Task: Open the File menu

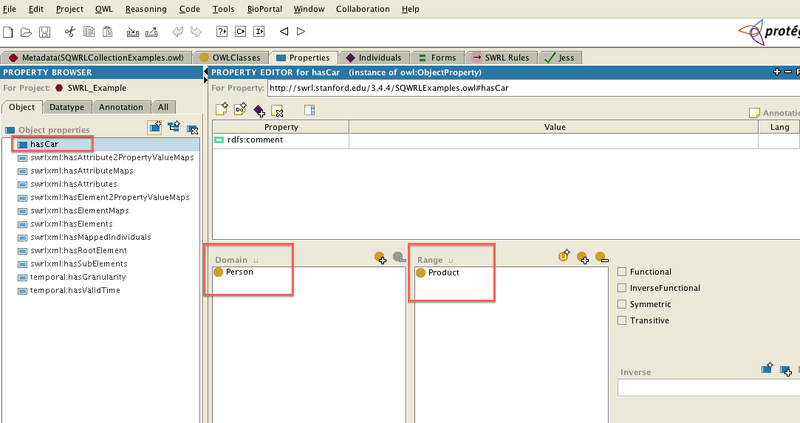Action: tap(10, 9)
